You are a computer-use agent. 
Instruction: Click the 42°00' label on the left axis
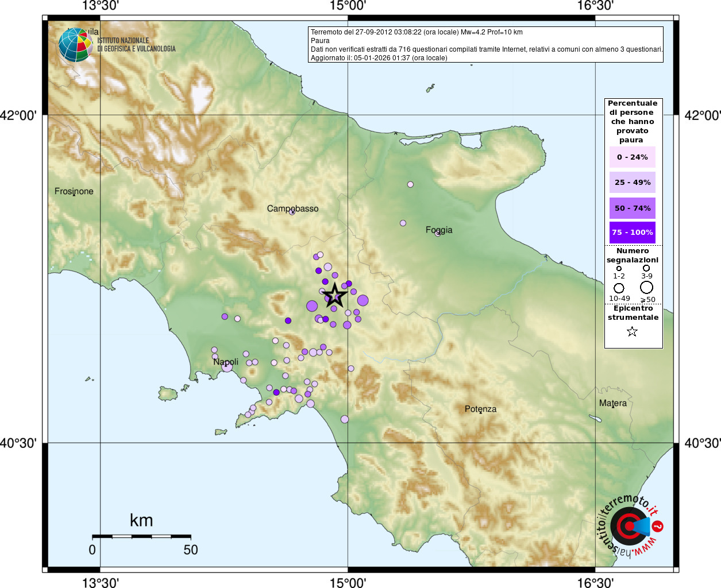click(18, 115)
